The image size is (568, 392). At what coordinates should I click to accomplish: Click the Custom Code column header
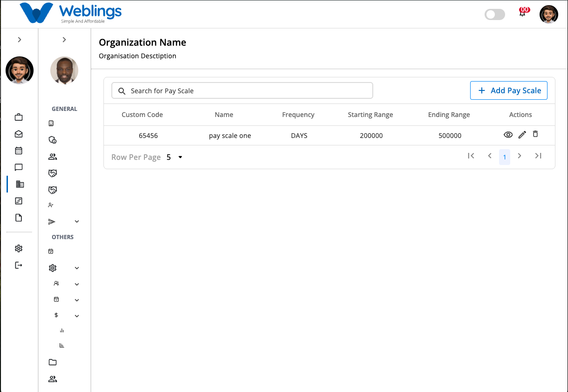[x=142, y=115]
